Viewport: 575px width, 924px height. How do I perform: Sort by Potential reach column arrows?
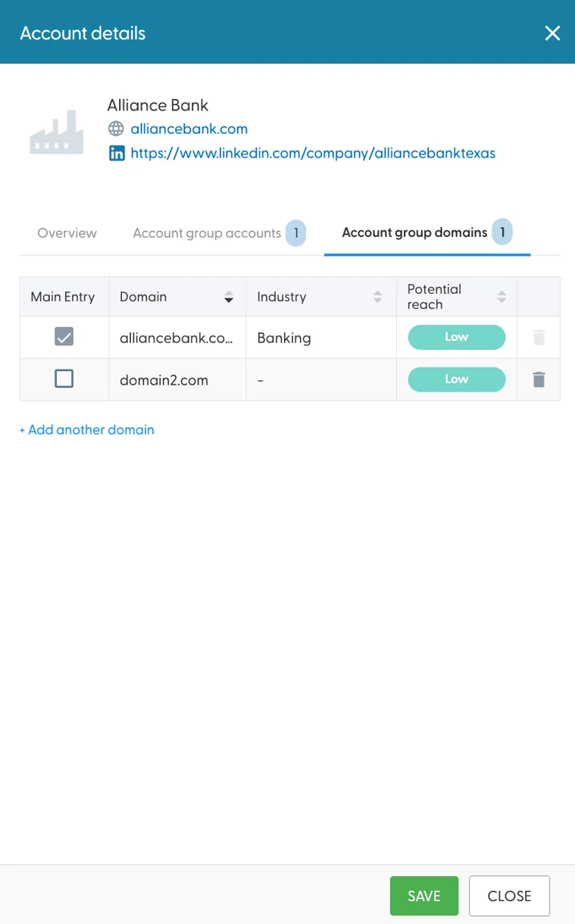tap(502, 297)
